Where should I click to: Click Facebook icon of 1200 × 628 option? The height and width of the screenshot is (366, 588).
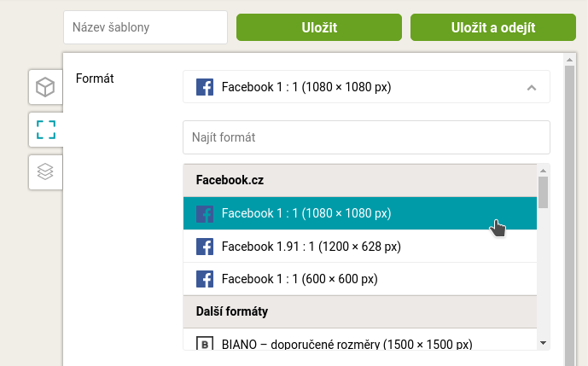[205, 247]
